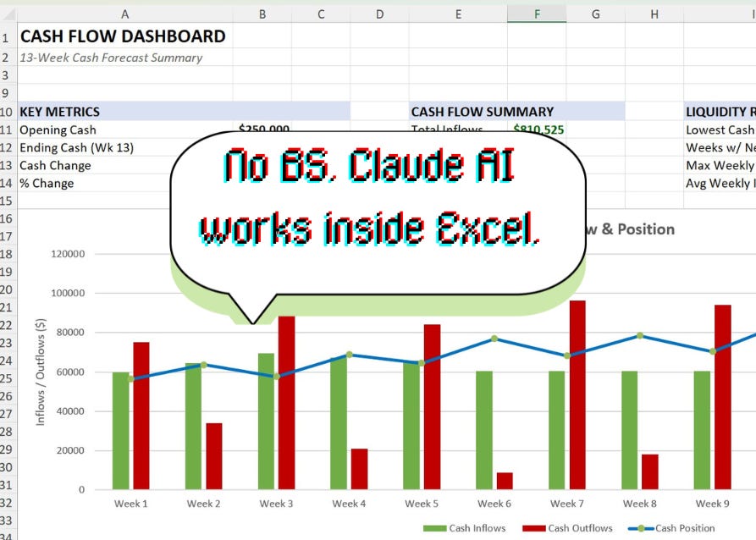Select row 14 header

(x=8, y=183)
